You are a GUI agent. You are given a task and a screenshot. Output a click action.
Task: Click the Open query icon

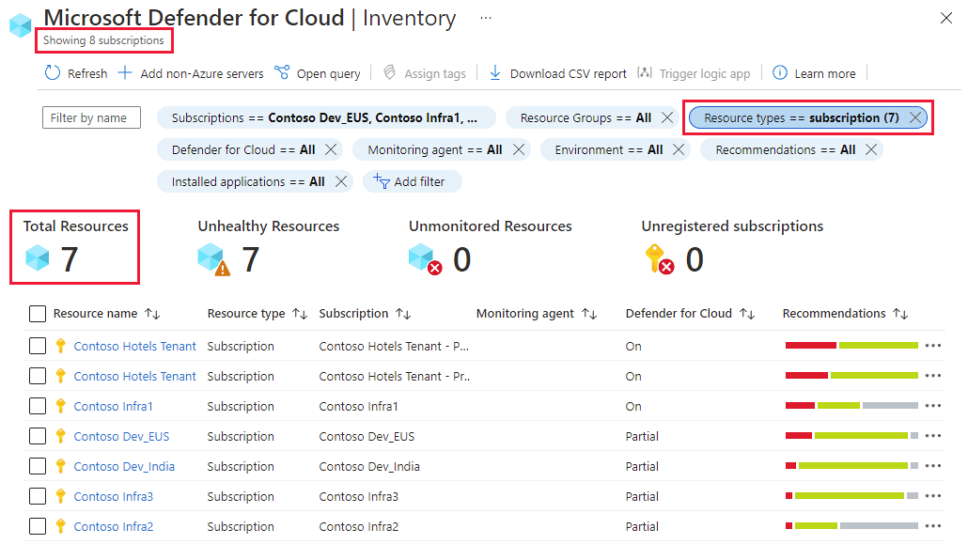coord(282,73)
